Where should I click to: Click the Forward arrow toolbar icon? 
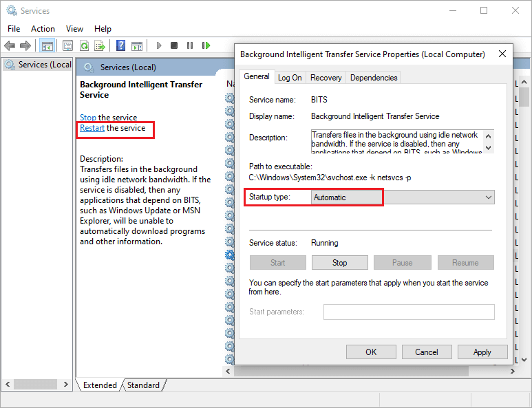click(x=25, y=45)
